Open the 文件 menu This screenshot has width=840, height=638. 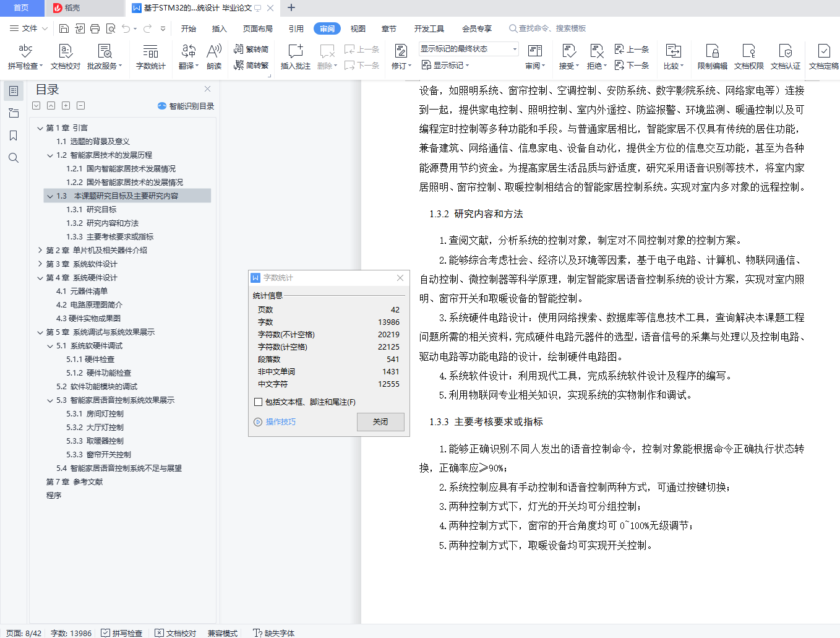pyautogui.click(x=28, y=28)
